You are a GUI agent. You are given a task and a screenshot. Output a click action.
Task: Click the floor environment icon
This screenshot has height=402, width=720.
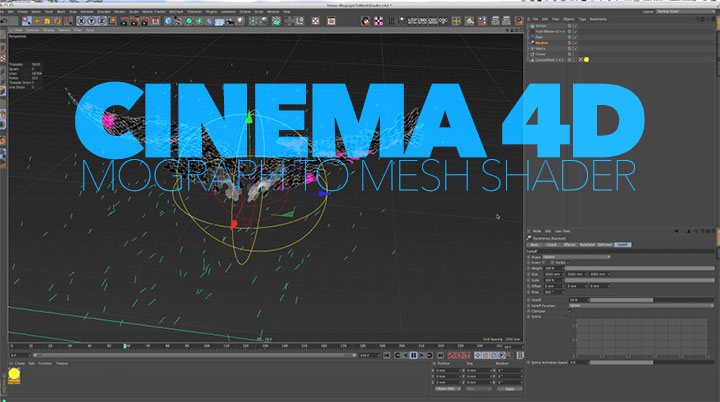(219, 21)
